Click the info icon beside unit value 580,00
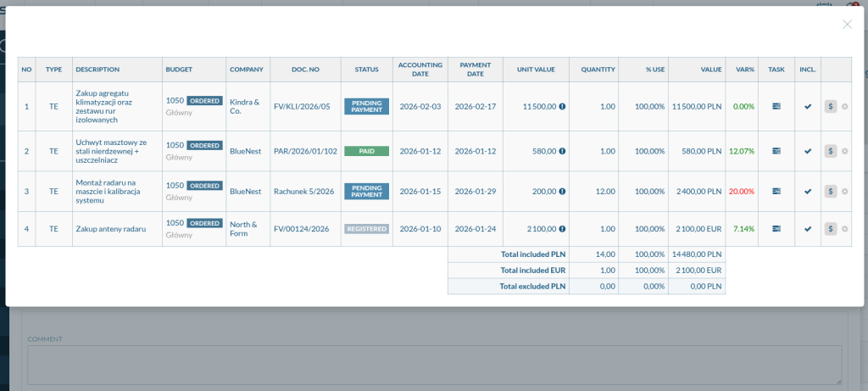Screen dimensions: 868x391 pos(562,151)
